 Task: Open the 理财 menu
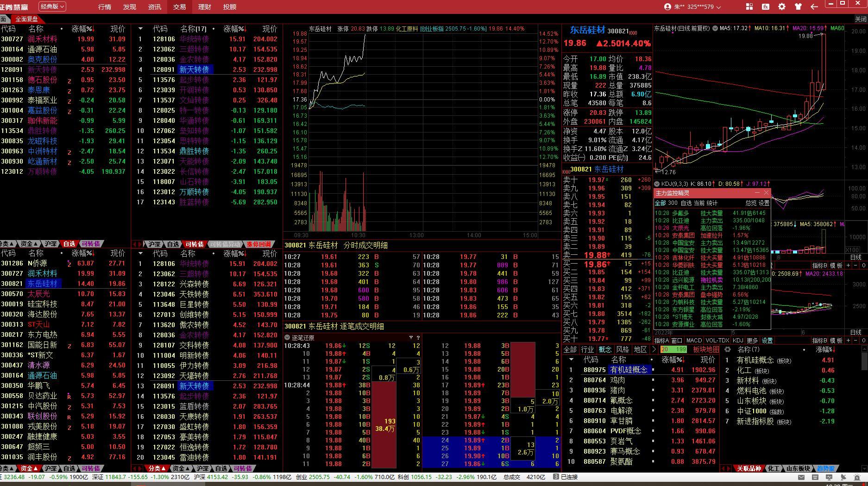point(205,7)
